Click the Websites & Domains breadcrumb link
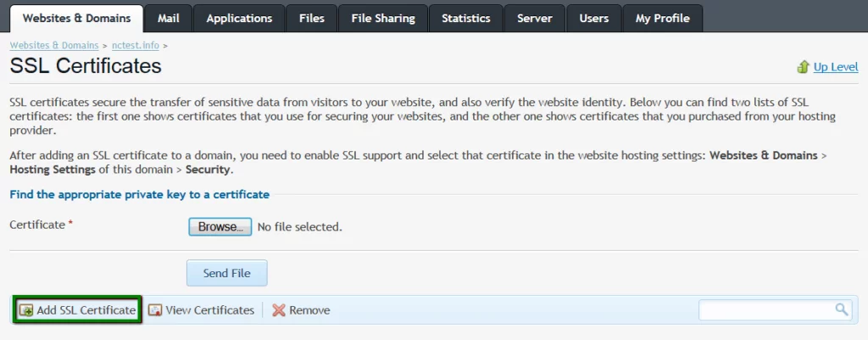Image resolution: width=868 pixels, height=340 pixels. (x=53, y=44)
